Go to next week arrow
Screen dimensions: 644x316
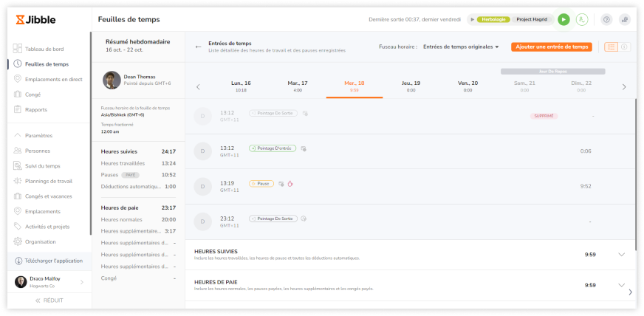[624, 87]
